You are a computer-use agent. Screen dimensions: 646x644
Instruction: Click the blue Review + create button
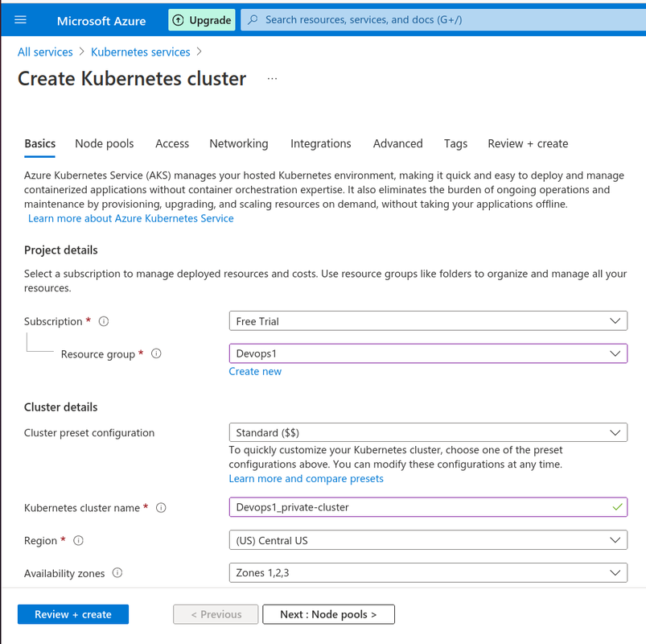click(73, 614)
